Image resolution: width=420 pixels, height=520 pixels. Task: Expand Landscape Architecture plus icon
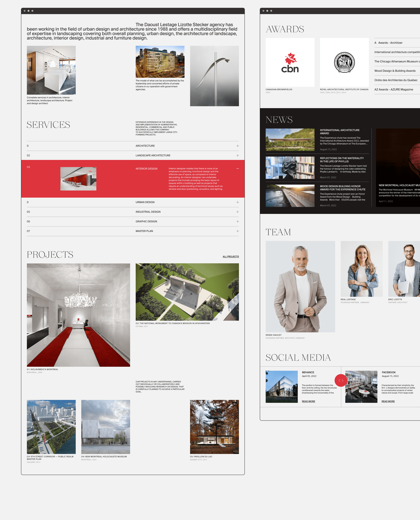coord(237,156)
